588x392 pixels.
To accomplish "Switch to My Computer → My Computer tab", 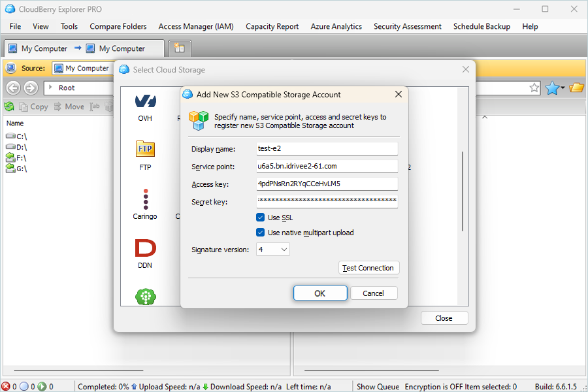I will pos(85,48).
